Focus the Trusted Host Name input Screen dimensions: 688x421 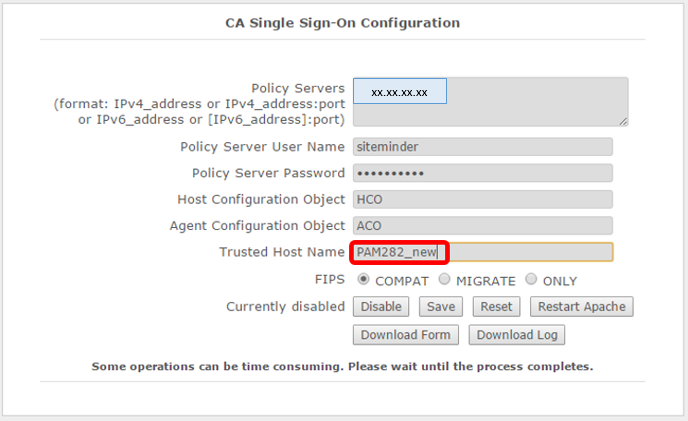(481, 252)
